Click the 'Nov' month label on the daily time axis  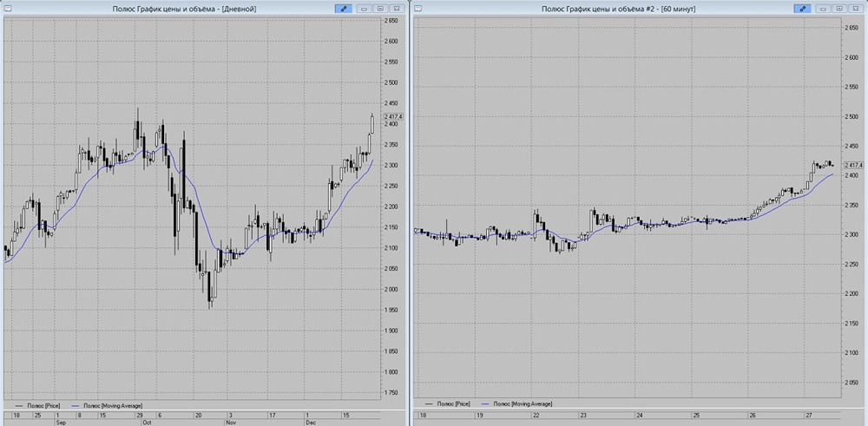point(230,422)
